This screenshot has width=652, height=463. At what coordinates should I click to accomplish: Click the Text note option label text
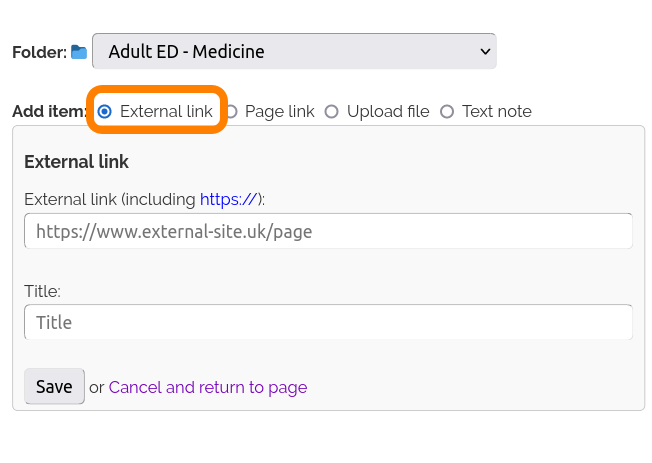[x=497, y=112]
